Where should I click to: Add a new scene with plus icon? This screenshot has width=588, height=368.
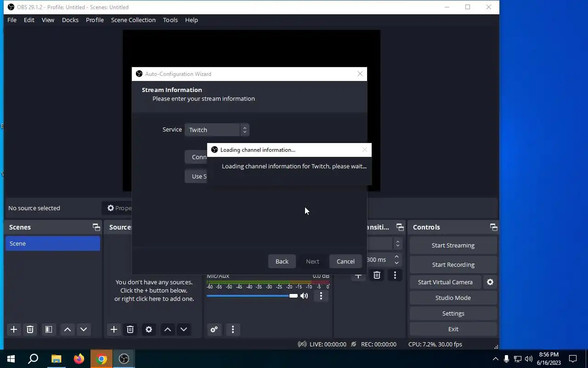(x=14, y=329)
